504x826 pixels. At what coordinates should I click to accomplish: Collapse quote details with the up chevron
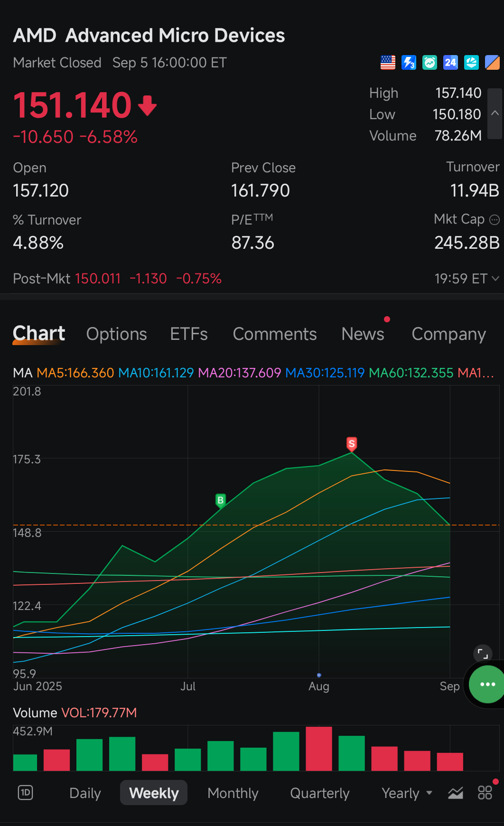coord(495,113)
